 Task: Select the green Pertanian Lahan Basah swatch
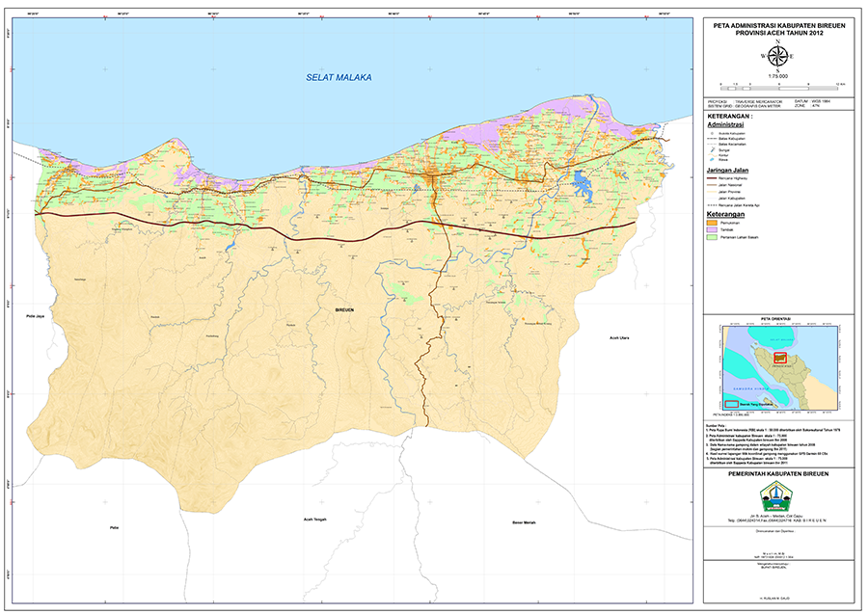pos(713,239)
